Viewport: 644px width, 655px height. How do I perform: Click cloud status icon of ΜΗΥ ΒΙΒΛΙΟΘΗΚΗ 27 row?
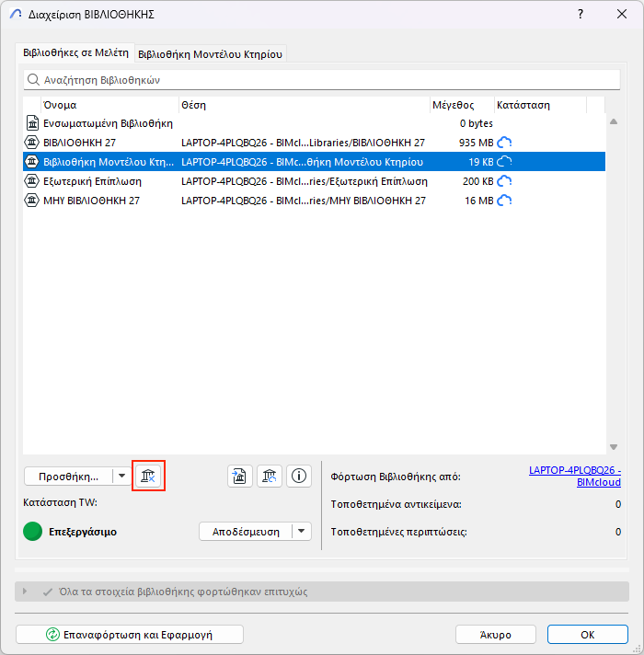click(504, 201)
